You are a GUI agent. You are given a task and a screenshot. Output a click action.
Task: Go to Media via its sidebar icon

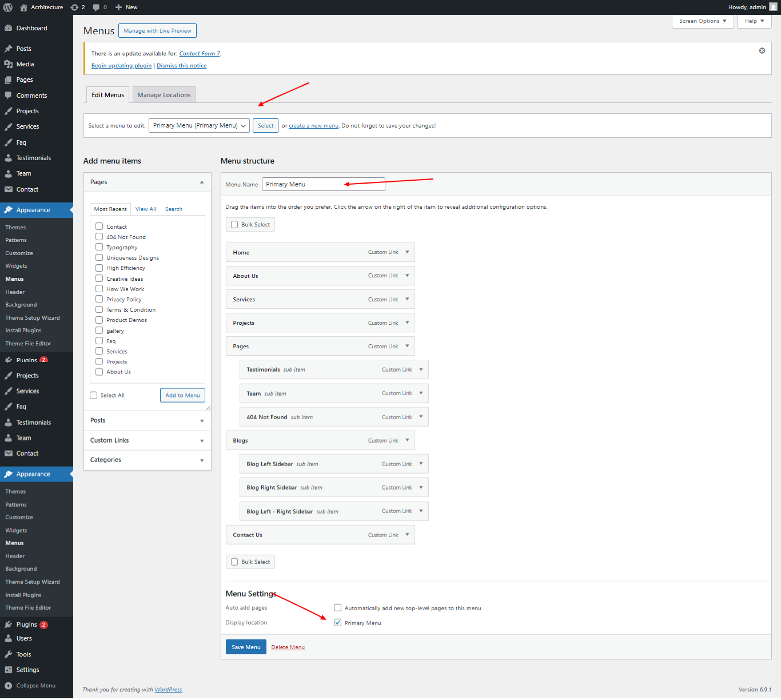(x=9, y=64)
